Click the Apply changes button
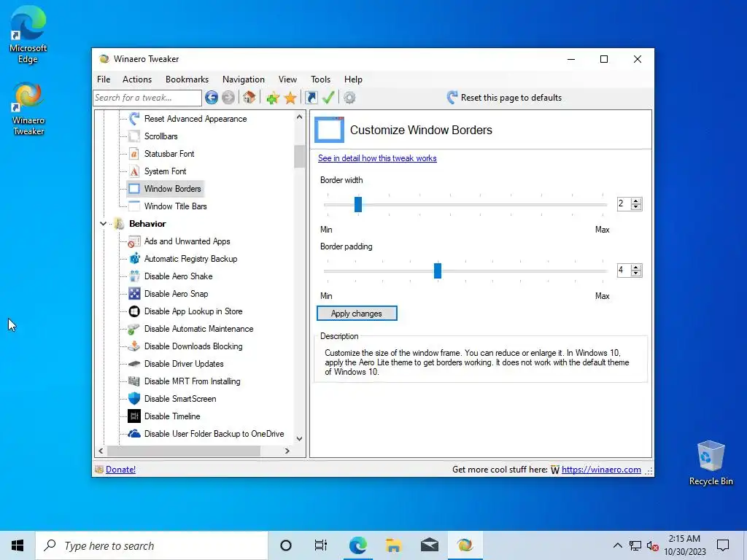This screenshot has height=560, width=747. tap(357, 314)
